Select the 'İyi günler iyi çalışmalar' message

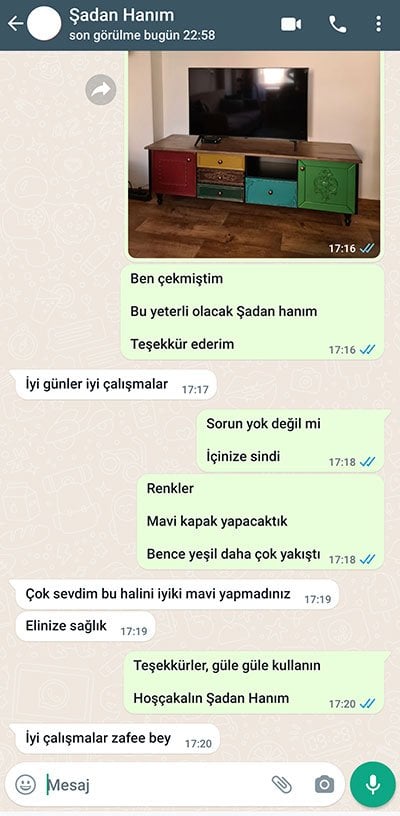[x=113, y=385]
